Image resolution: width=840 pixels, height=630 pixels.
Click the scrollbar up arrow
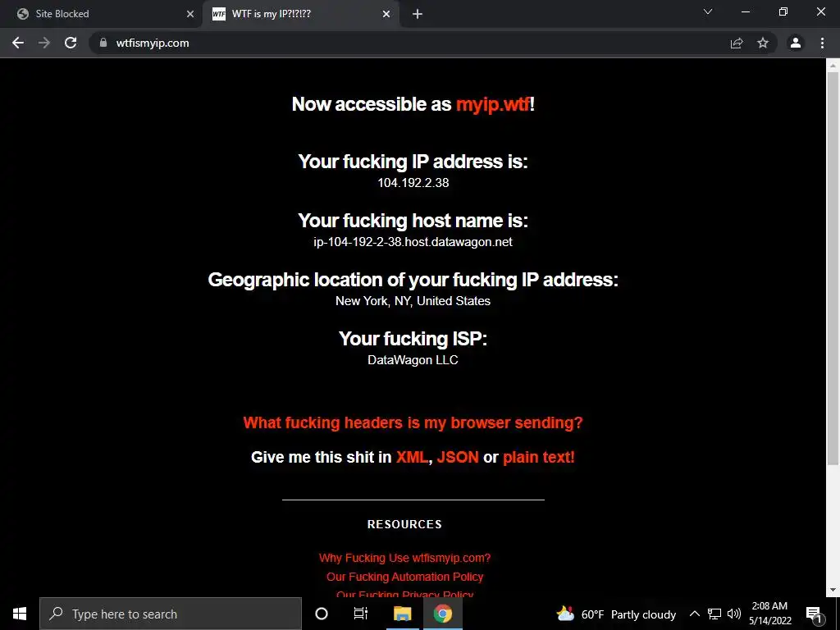coord(833,66)
